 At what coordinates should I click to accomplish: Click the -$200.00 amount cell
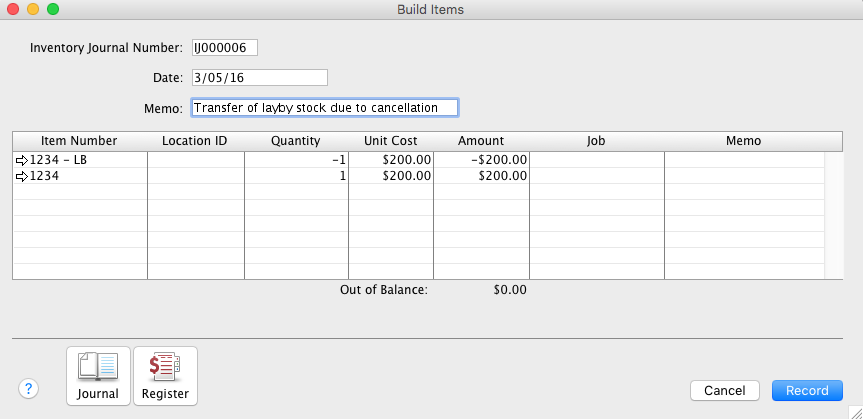pyautogui.click(x=481, y=160)
